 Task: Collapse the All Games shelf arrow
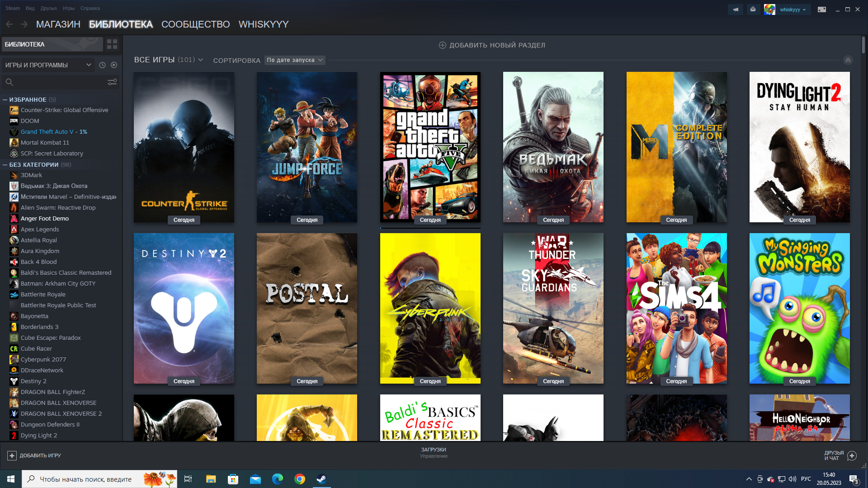[x=848, y=60]
